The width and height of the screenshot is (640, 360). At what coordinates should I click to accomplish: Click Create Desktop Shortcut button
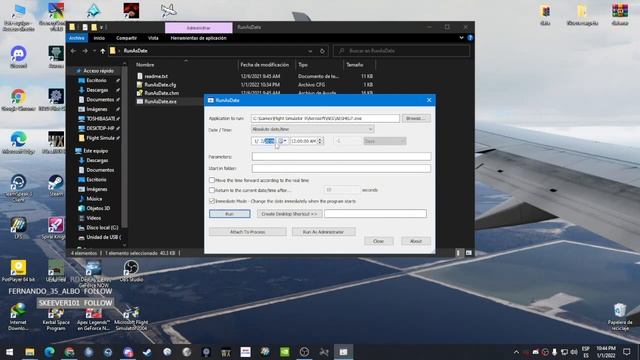pos(289,214)
